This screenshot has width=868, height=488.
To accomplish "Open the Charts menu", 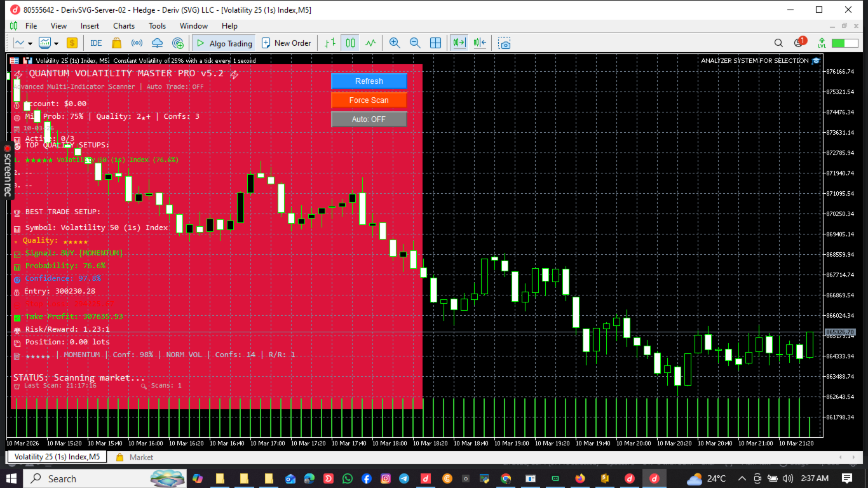I will pos(124,26).
